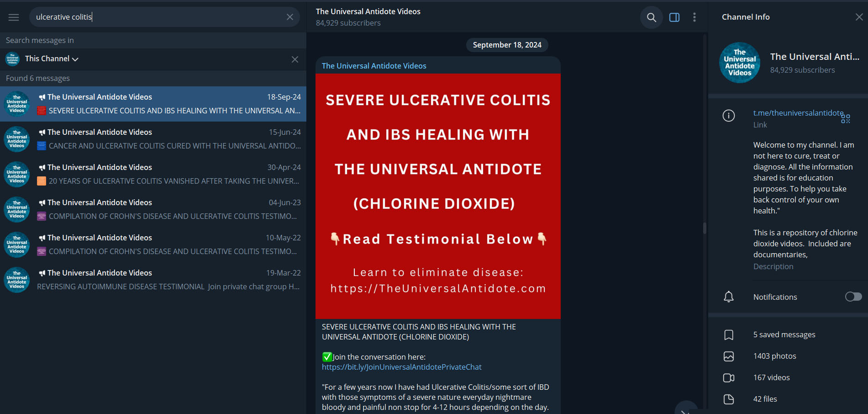Click the t.me/theuniversalantidote channel link
The height and width of the screenshot is (414, 868).
[x=798, y=113]
